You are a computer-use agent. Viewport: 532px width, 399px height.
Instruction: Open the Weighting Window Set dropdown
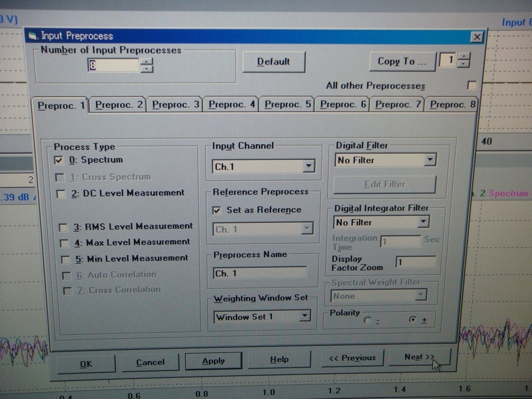tap(304, 317)
